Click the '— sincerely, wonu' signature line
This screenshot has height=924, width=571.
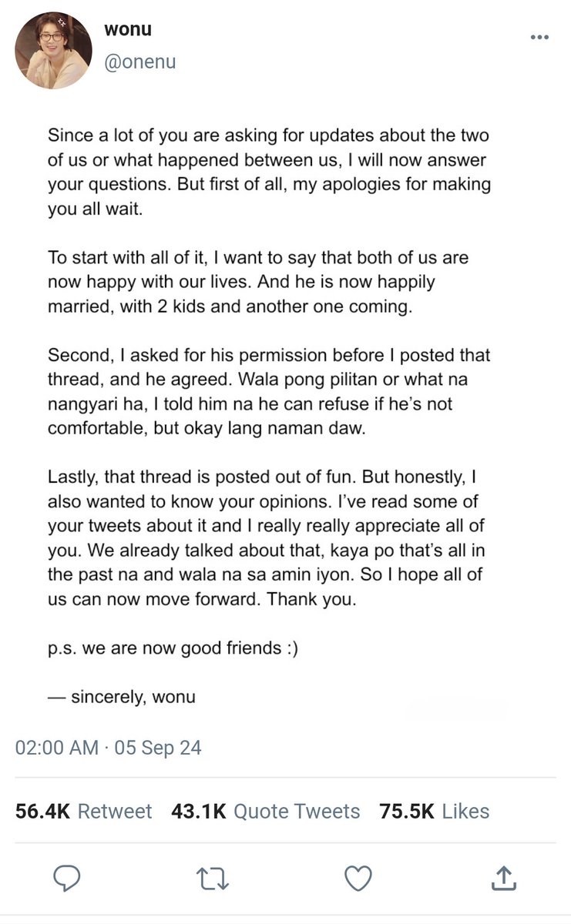[122, 698]
